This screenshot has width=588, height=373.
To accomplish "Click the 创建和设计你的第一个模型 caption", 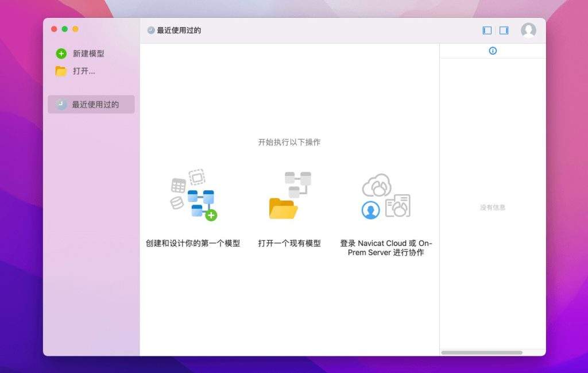I will 193,243.
